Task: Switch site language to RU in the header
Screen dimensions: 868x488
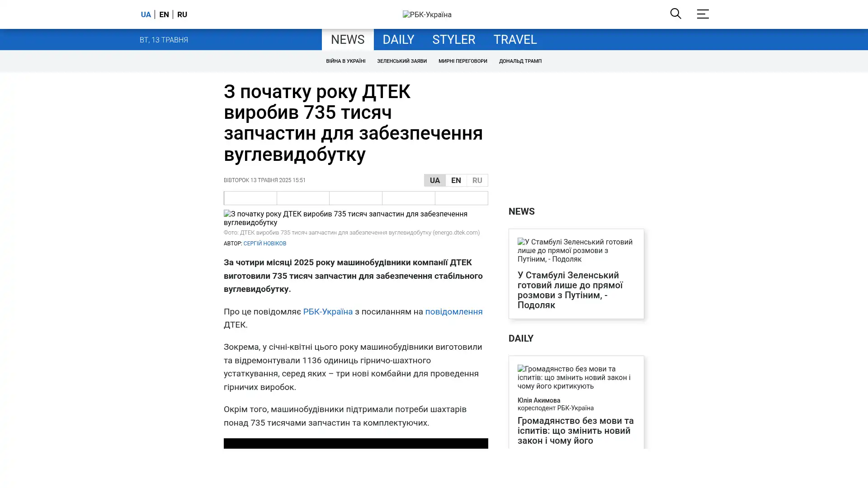Action: click(182, 14)
